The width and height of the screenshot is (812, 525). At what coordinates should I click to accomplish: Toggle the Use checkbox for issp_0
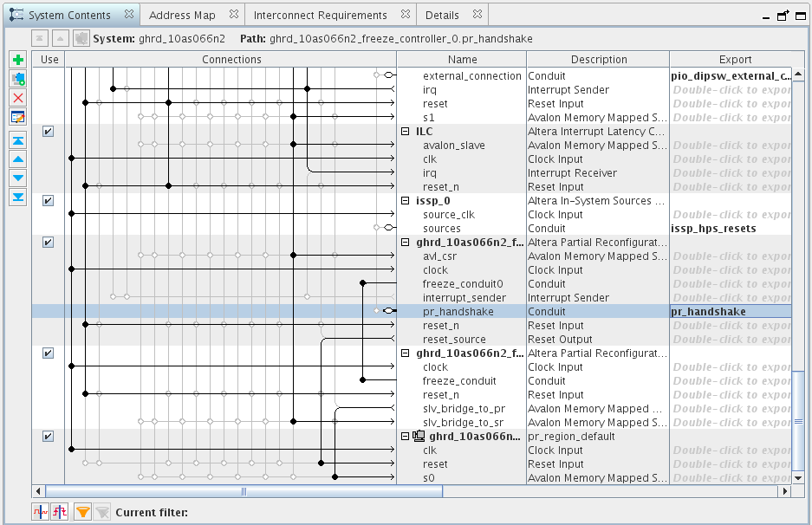coord(49,201)
